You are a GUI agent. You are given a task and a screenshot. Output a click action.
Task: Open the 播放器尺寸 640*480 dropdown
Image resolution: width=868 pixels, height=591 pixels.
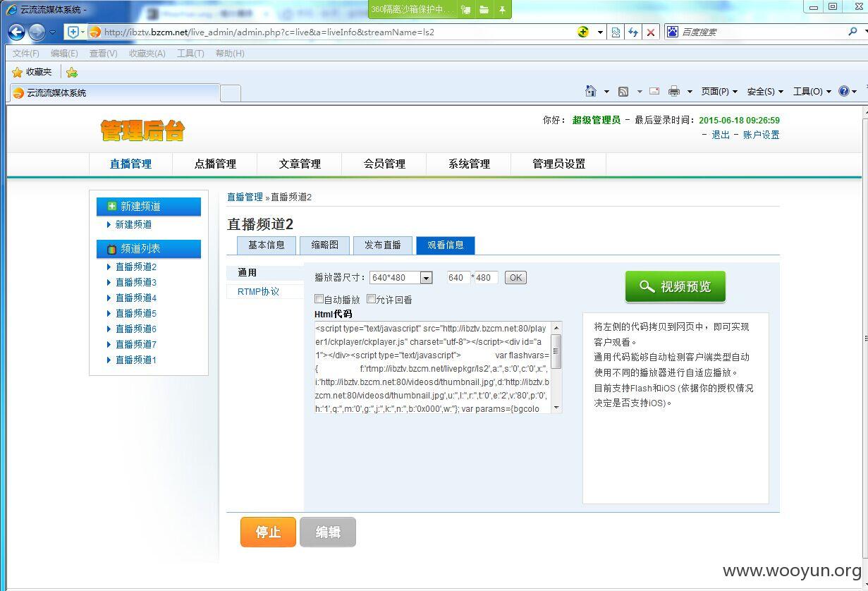[x=426, y=278]
